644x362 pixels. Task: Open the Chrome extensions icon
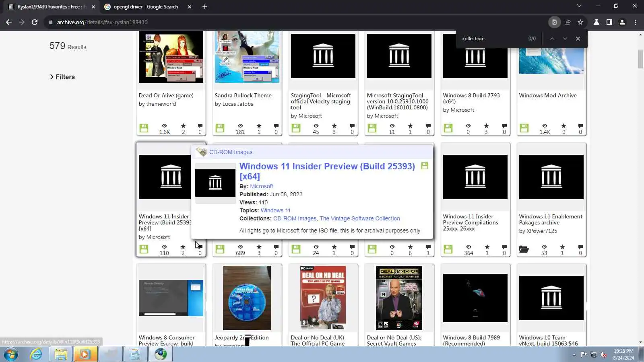point(597,22)
